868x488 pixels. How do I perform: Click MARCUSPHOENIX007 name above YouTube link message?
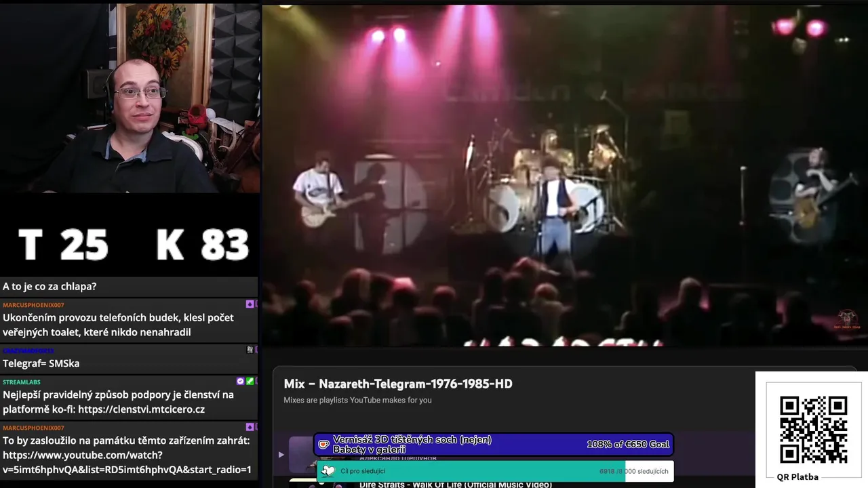33,428
